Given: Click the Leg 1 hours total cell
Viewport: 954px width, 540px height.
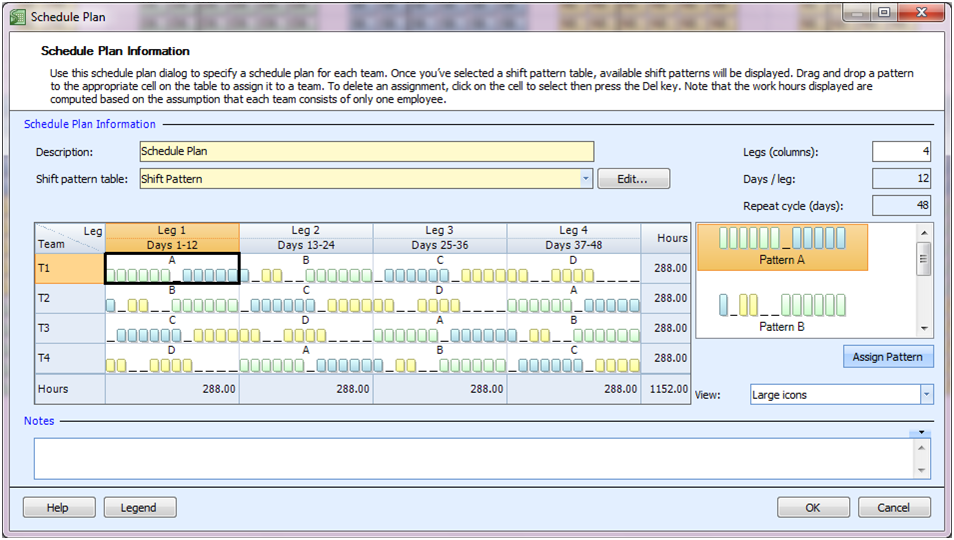Looking at the screenshot, I should 172,389.
